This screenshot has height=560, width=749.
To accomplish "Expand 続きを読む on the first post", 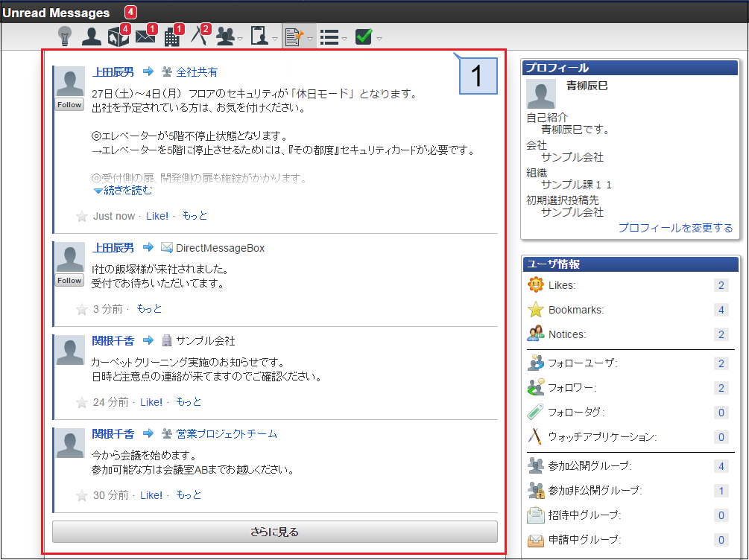I will pos(123,191).
